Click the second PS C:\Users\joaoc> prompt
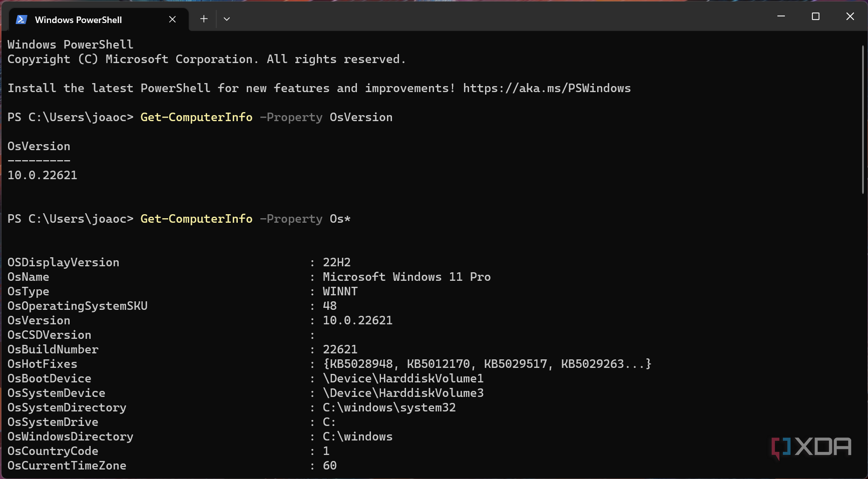The width and height of the screenshot is (868, 479). tap(71, 219)
